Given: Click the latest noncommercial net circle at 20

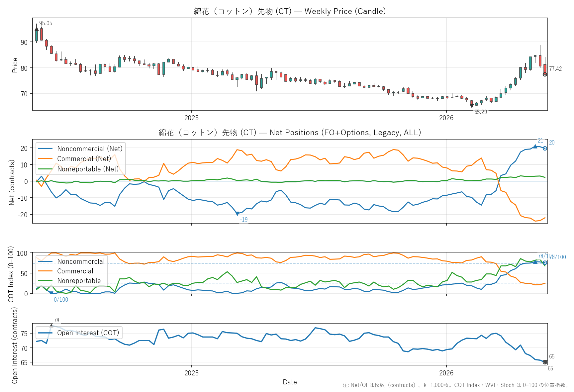Looking at the screenshot, I should [x=545, y=148].
